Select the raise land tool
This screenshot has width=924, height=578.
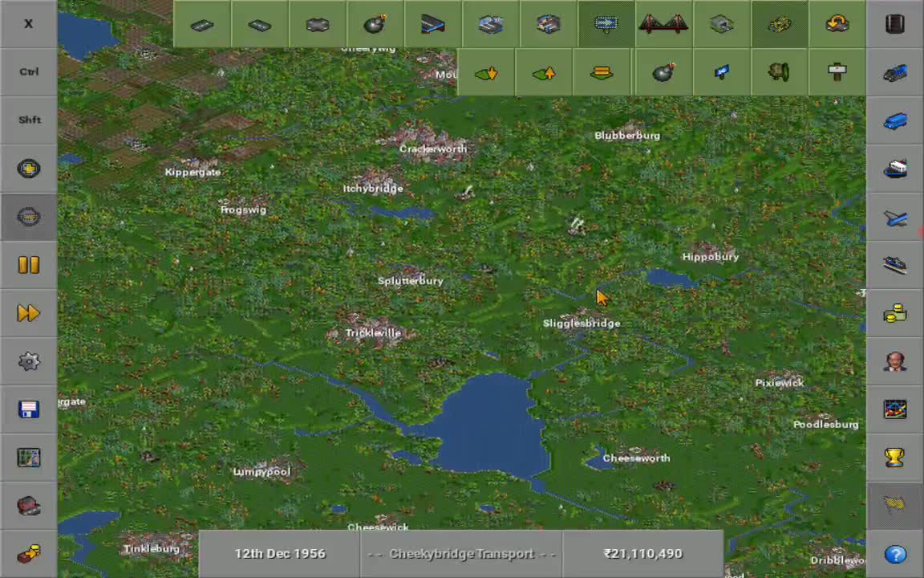click(x=544, y=72)
